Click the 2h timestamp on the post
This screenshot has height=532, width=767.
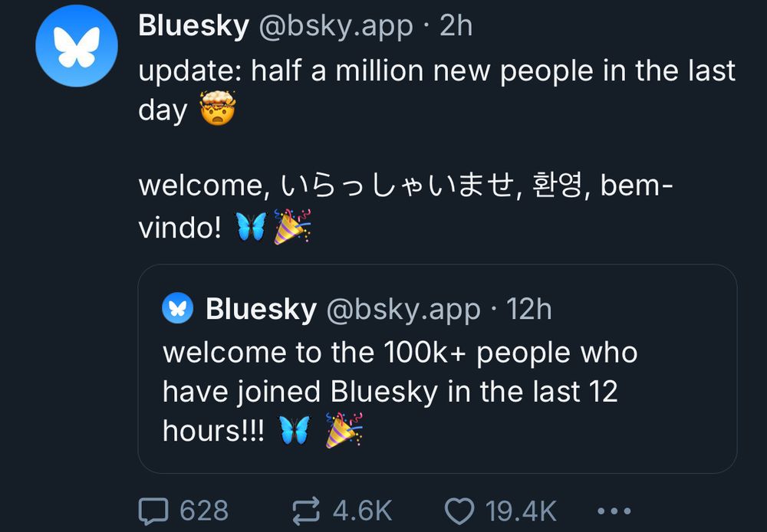coord(456,26)
